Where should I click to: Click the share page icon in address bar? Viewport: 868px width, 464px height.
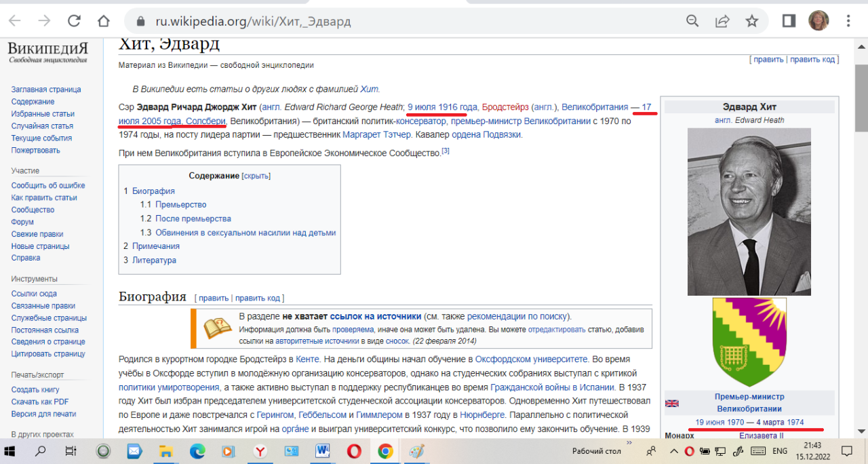(x=722, y=21)
